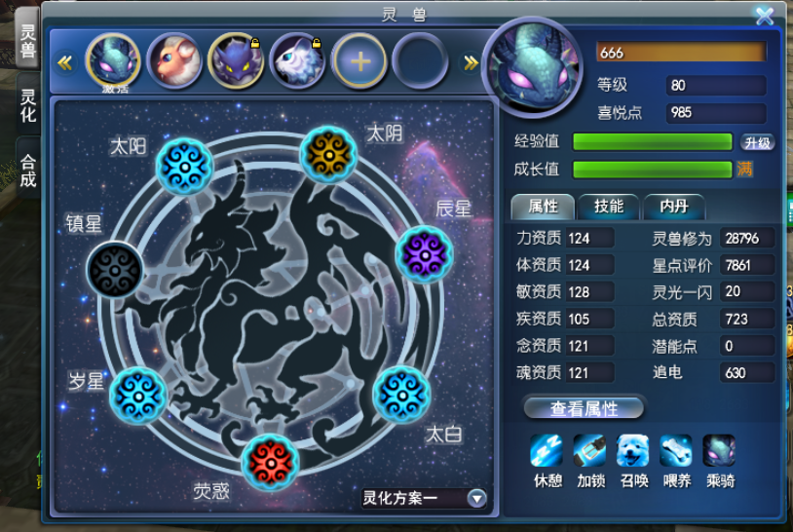
Task: Select the golden 太阴 star orb
Action: tap(328, 154)
